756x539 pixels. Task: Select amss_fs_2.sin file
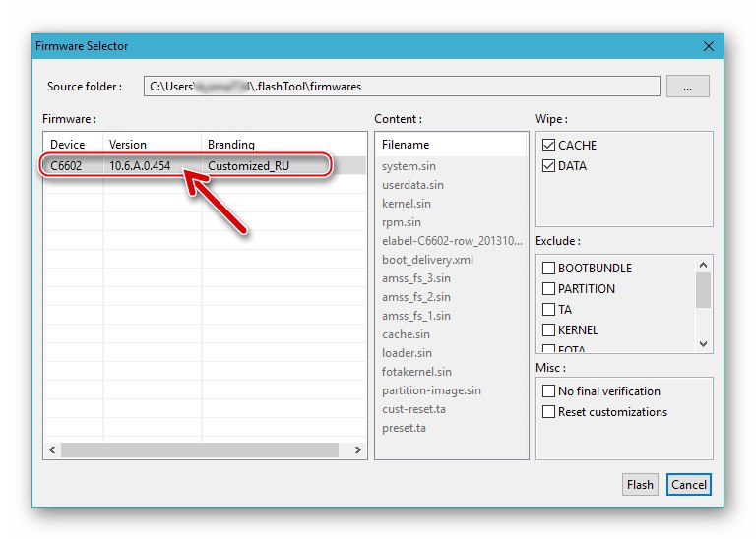(x=416, y=297)
